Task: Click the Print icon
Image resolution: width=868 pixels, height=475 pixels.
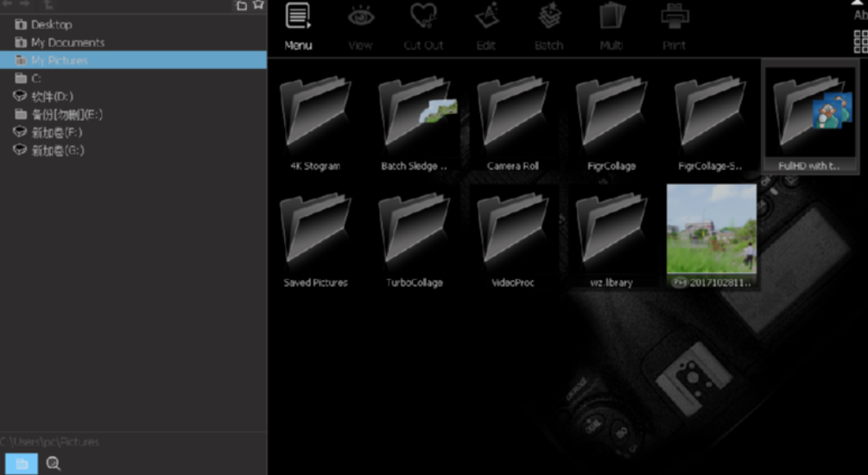Action: coord(675,26)
